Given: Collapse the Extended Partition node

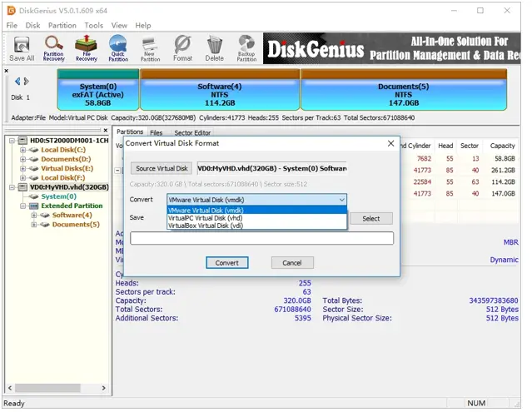Looking at the screenshot, I should (22, 206).
